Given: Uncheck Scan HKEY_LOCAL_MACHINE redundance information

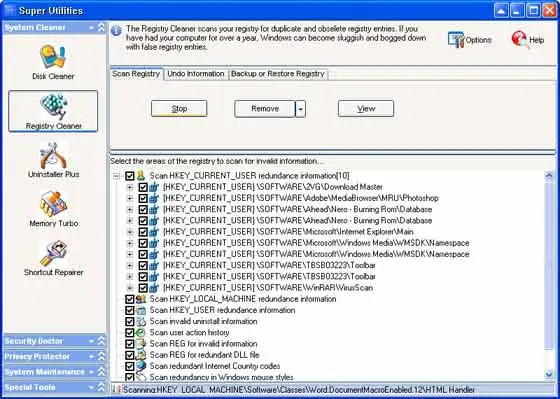Looking at the screenshot, I should [130, 299].
